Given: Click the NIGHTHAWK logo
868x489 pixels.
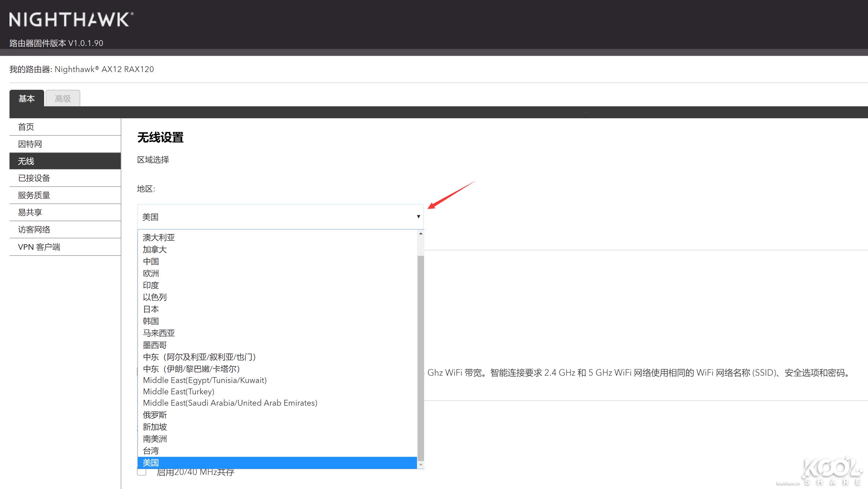Looking at the screenshot, I should click(x=71, y=20).
